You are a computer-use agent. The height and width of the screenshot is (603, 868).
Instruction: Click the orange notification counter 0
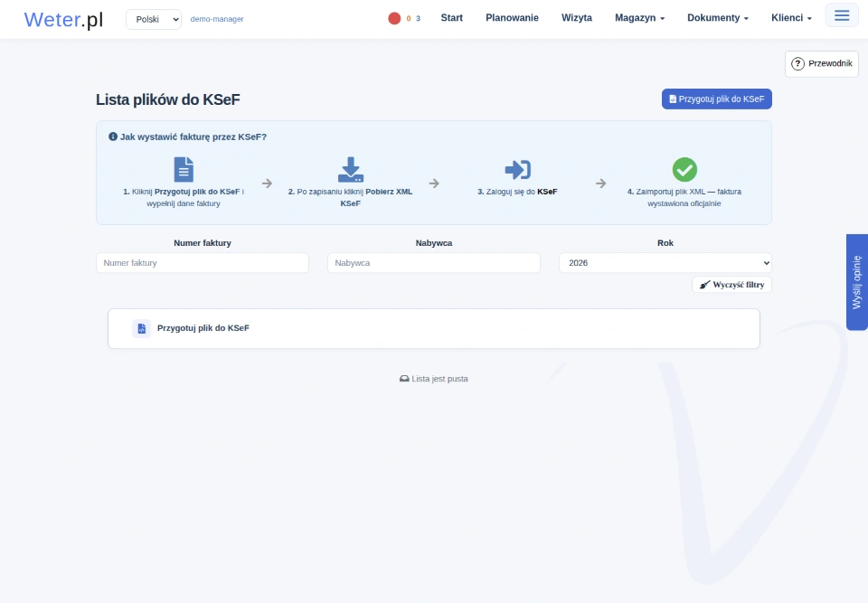[409, 18]
